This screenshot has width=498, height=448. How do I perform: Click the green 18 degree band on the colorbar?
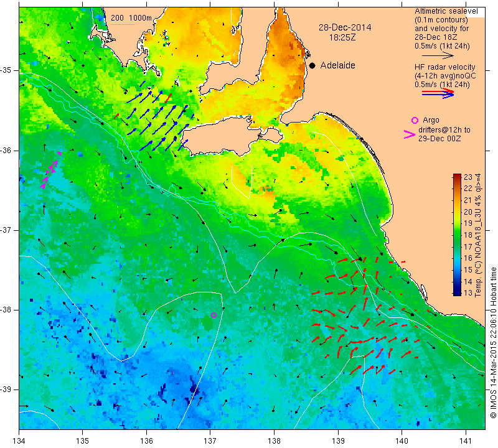pos(457,235)
